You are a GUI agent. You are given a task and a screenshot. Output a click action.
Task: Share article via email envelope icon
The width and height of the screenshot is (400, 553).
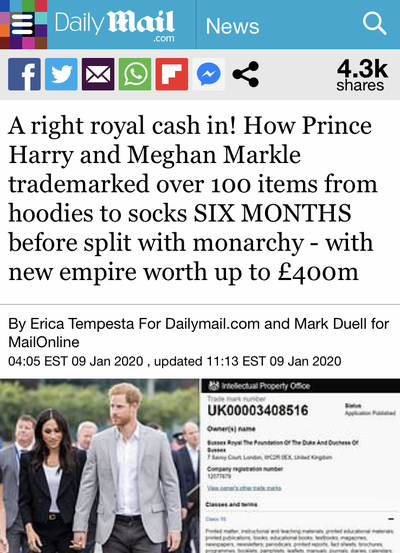pyautogui.click(x=98, y=74)
